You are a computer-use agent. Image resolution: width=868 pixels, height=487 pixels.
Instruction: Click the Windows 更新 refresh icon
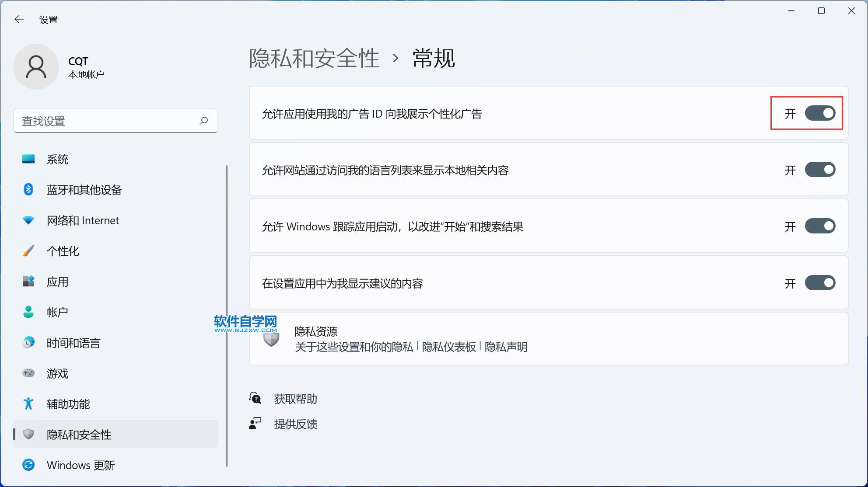click(x=28, y=465)
